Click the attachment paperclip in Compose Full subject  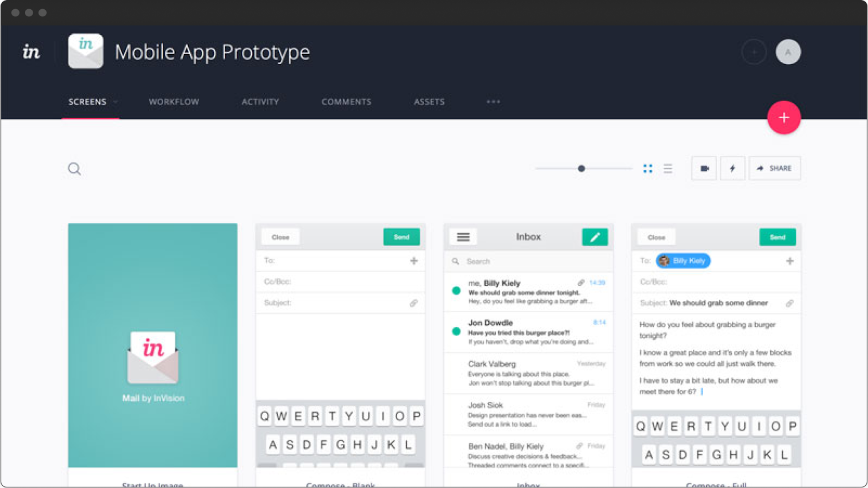790,303
